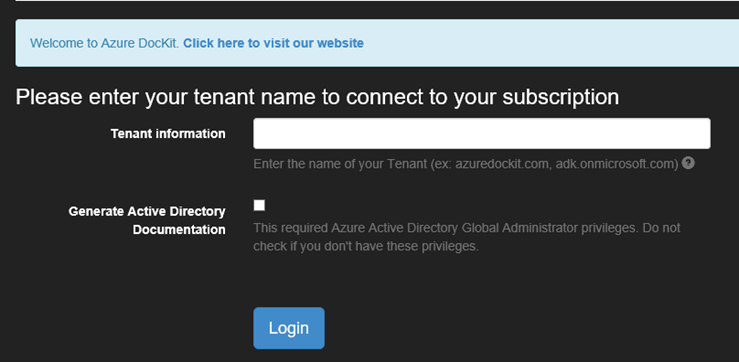Enable Generate Active Directory Documentation checkbox
739x362 pixels.
tap(259, 206)
